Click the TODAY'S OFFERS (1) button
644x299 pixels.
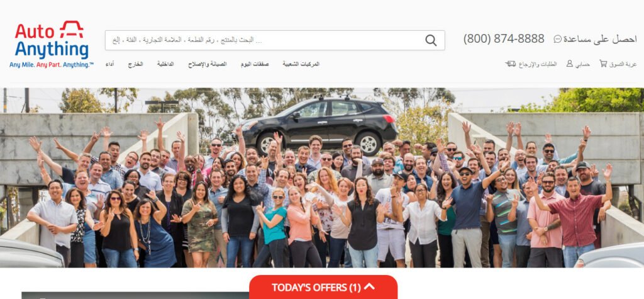(x=323, y=287)
